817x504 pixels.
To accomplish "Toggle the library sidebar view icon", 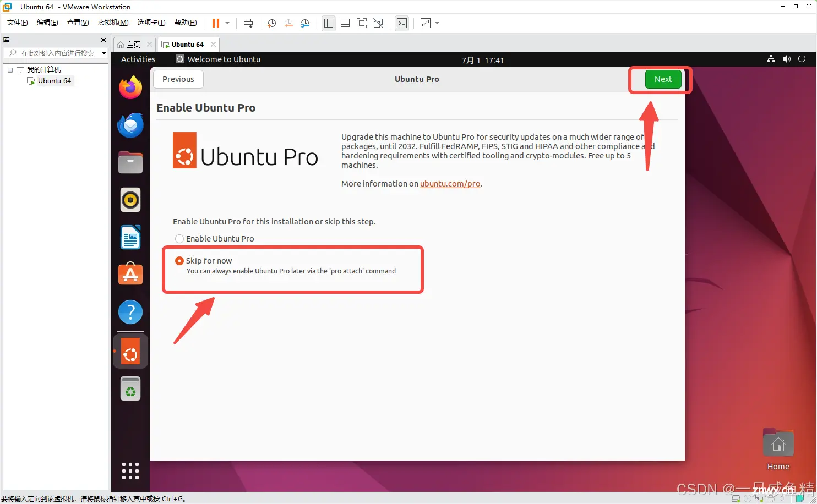I will pyautogui.click(x=329, y=23).
